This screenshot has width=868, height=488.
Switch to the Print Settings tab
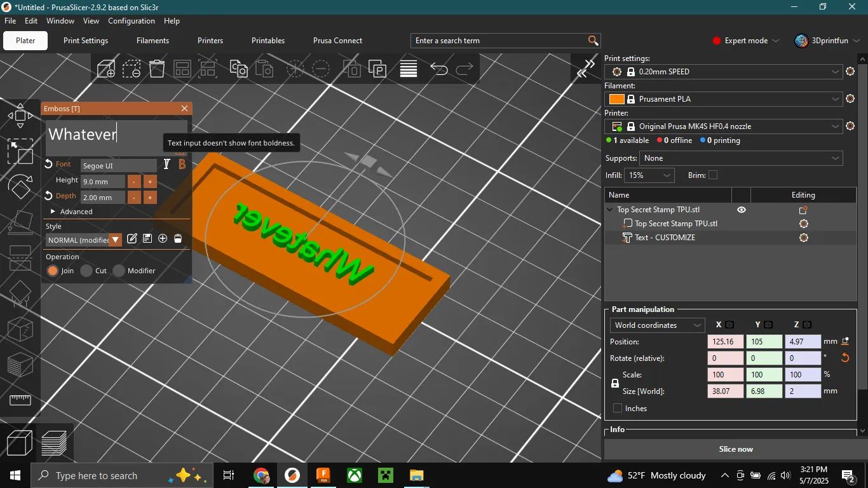click(86, 41)
